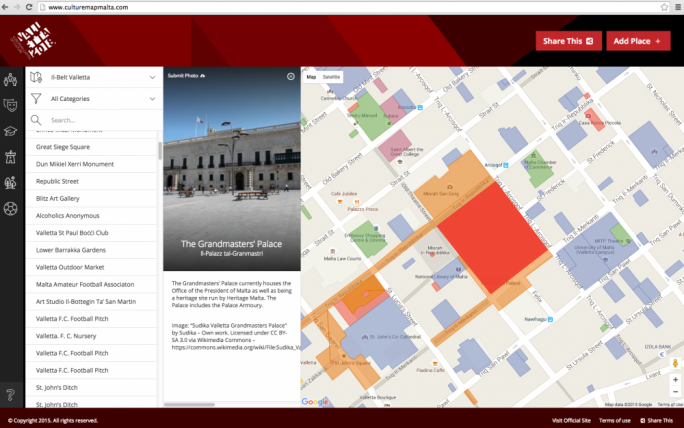Zoom in the map with plus button
684x428 pixels.
pos(676,381)
